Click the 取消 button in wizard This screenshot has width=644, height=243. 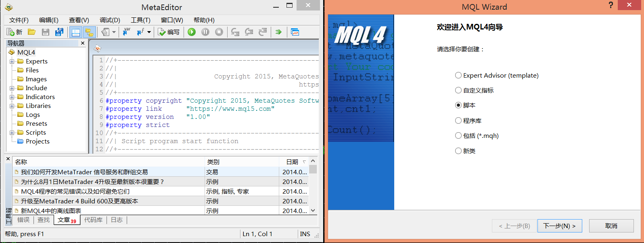point(611,226)
